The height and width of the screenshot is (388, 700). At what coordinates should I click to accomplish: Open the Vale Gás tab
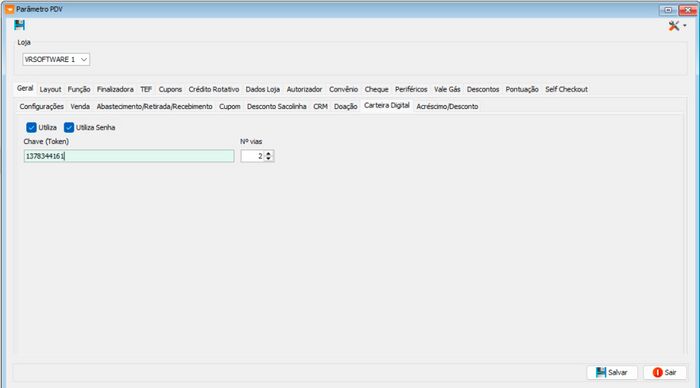pyautogui.click(x=447, y=89)
